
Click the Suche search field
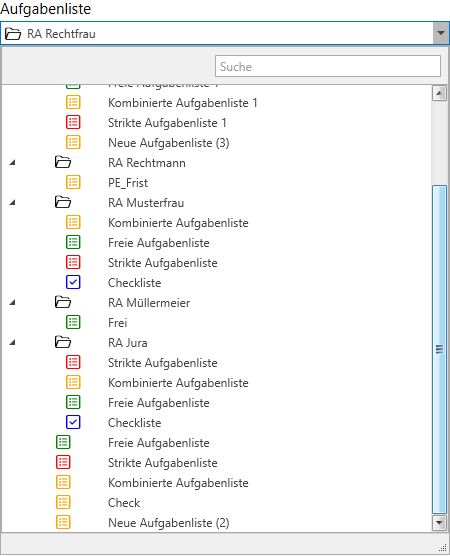(x=328, y=66)
